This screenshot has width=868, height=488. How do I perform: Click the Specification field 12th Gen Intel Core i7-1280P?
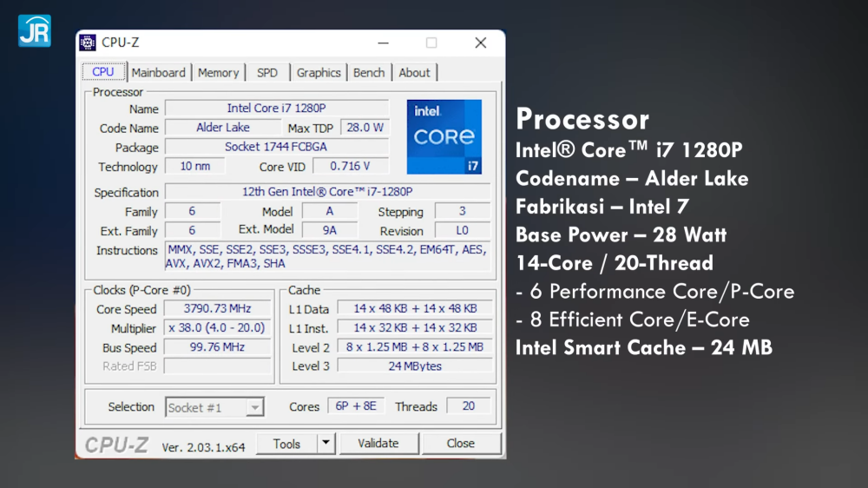328,192
